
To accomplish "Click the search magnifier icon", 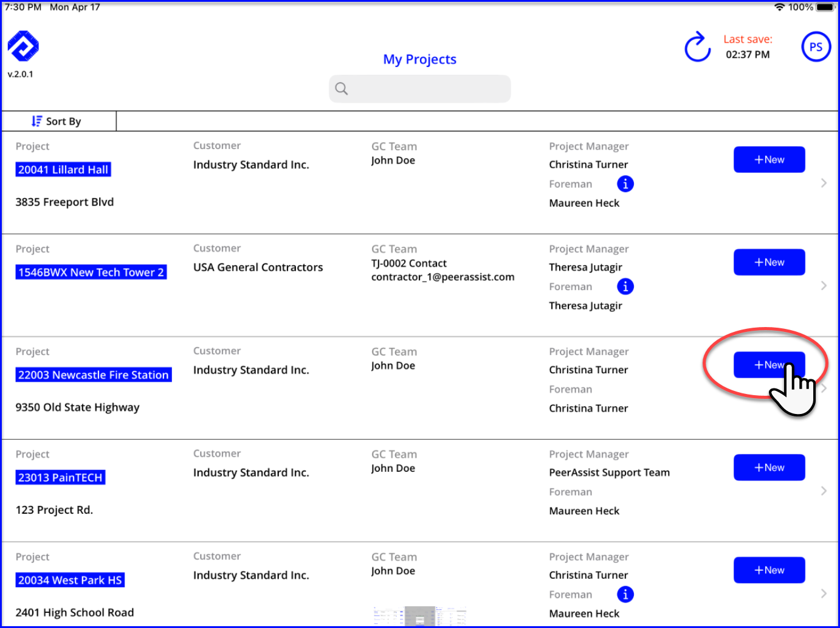I will coord(342,89).
